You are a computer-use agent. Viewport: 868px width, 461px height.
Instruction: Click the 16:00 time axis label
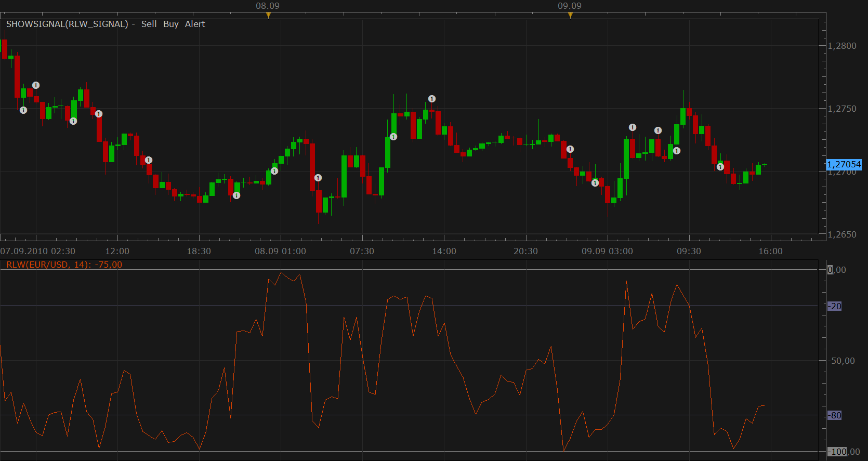click(x=771, y=251)
